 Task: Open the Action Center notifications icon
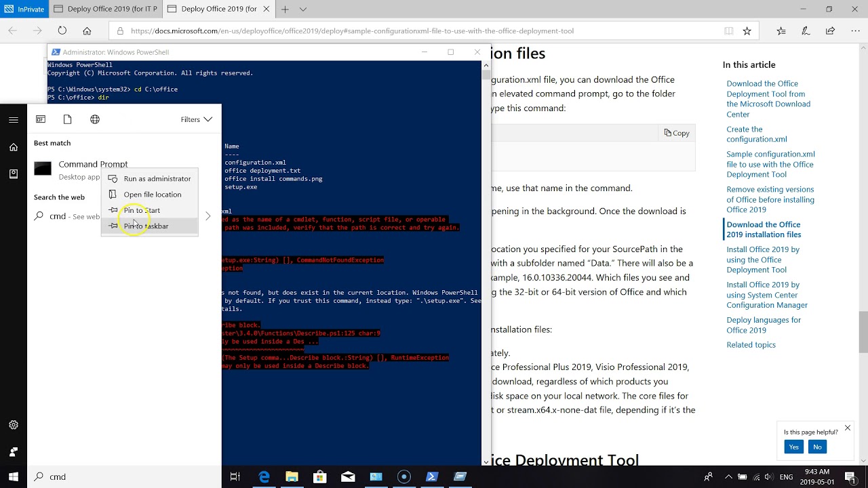click(x=850, y=476)
